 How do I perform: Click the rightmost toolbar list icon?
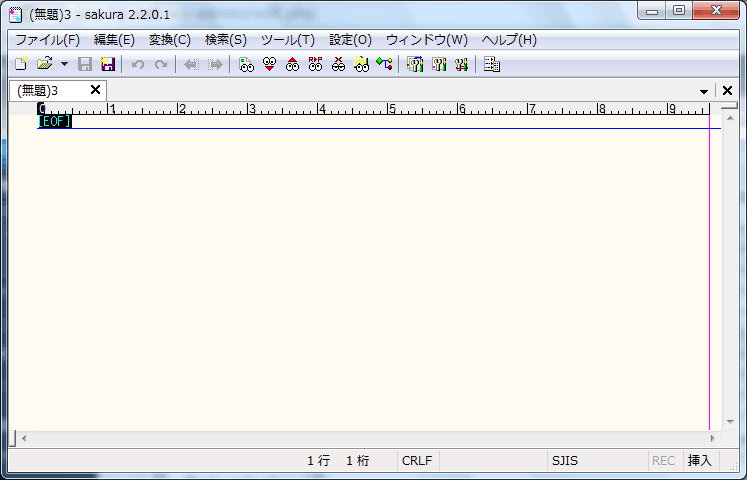[492, 64]
